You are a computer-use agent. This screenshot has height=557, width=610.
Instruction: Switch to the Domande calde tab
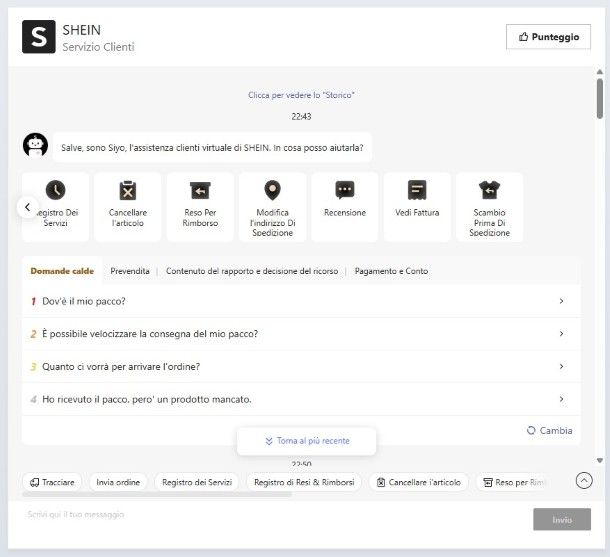pos(62,271)
